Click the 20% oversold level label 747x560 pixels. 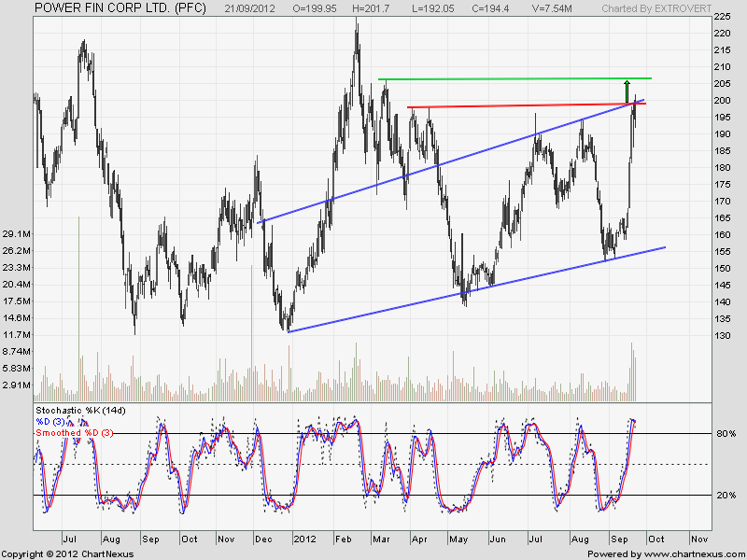pos(728,496)
